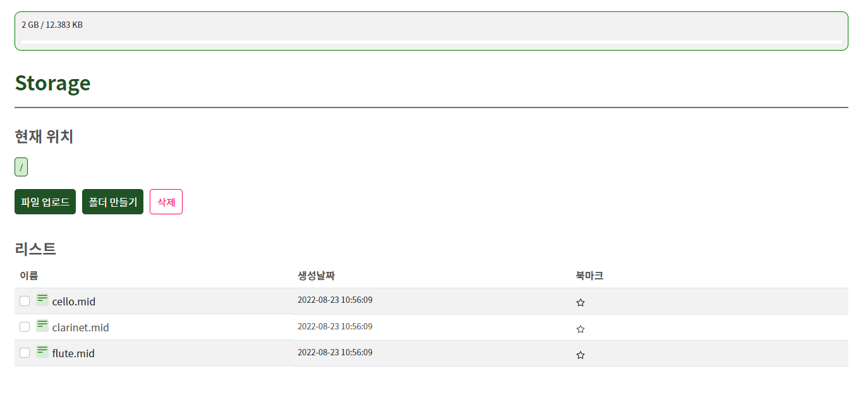Click the 북마크 column header
This screenshot has width=868, height=404.
coord(589,276)
